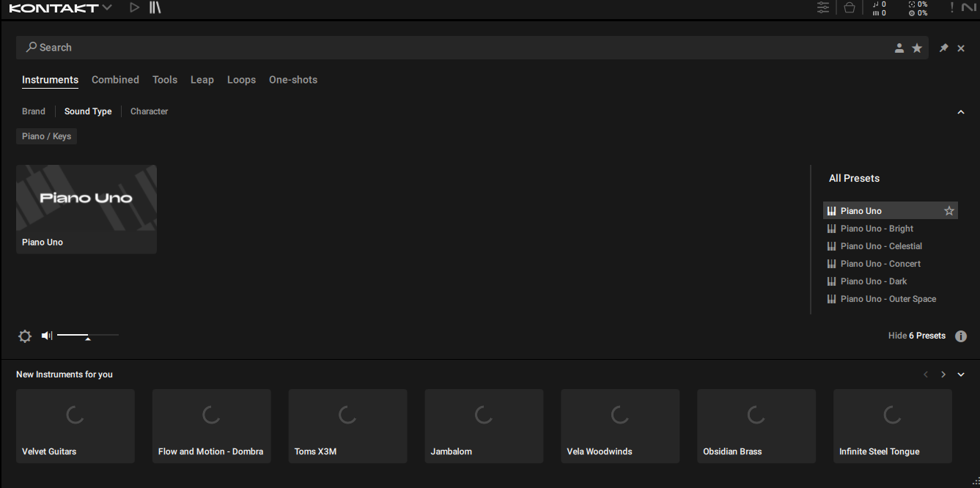Select the Piano Uno instrument tile

(86, 209)
